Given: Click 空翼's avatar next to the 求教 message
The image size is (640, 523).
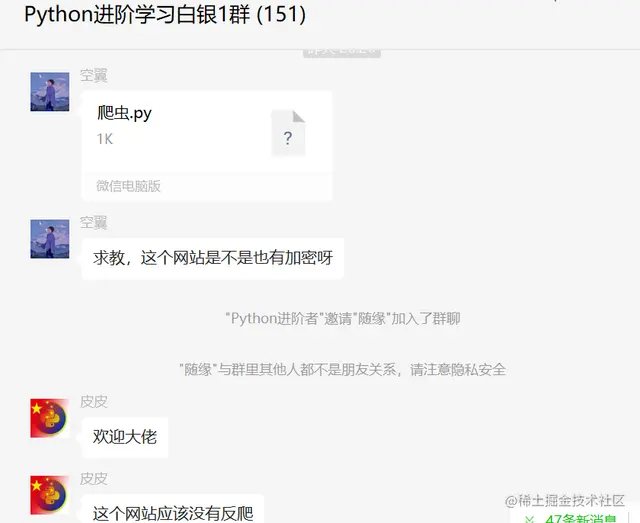Looking at the screenshot, I should coord(50,239).
